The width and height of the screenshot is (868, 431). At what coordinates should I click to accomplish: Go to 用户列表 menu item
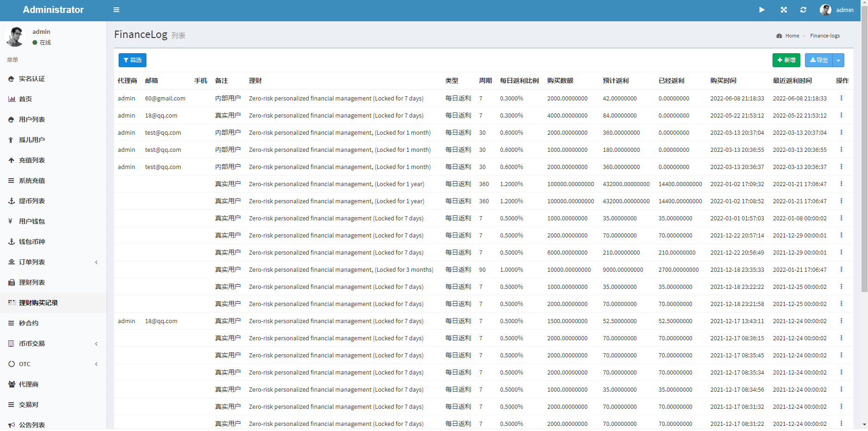point(32,119)
